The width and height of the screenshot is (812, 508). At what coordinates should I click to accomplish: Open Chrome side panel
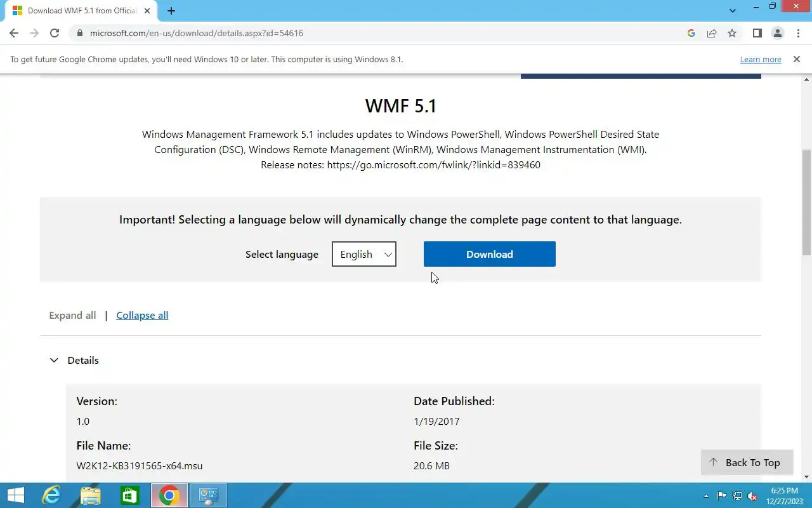click(x=757, y=33)
